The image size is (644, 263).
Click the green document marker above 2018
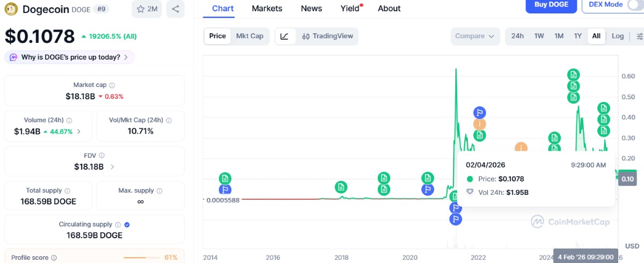pos(341,187)
